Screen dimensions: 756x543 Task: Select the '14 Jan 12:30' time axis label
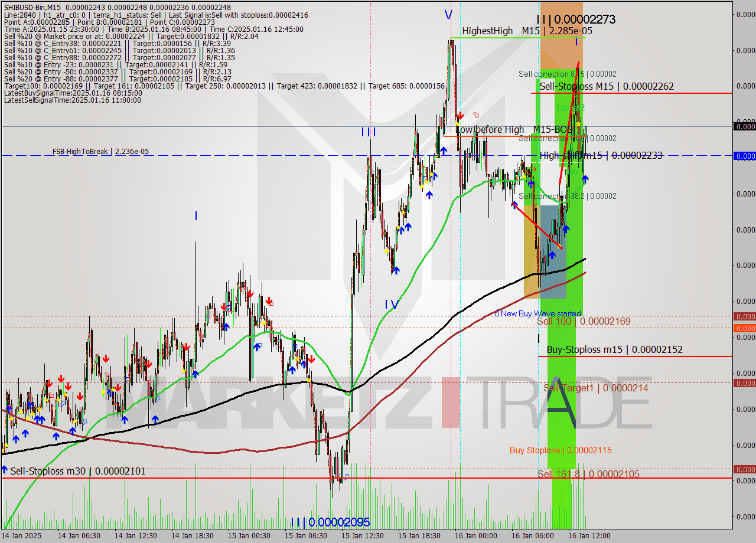[x=135, y=536]
